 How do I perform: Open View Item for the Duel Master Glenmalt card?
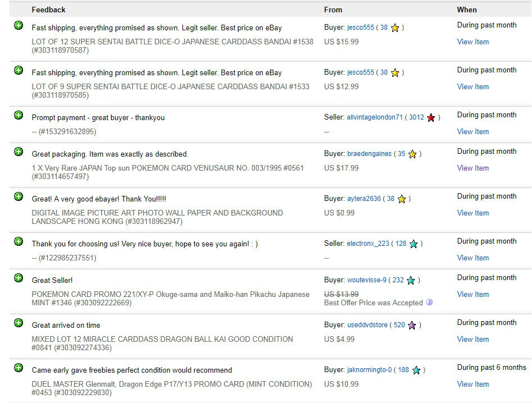tap(473, 384)
